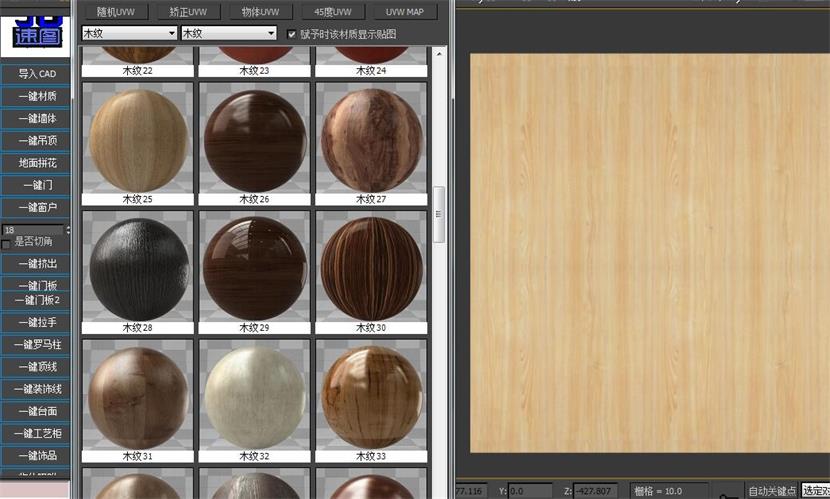Viewport: 830px width, 499px height.
Task: Click the 木纹24 label
Action: pyautogui.click(x=371, y=70)
